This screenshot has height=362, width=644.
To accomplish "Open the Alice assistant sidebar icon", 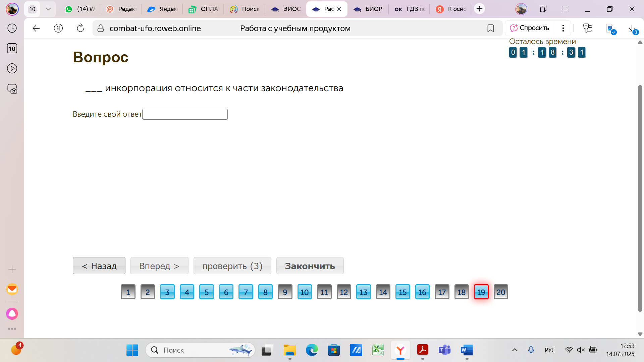I will [12, 314].
